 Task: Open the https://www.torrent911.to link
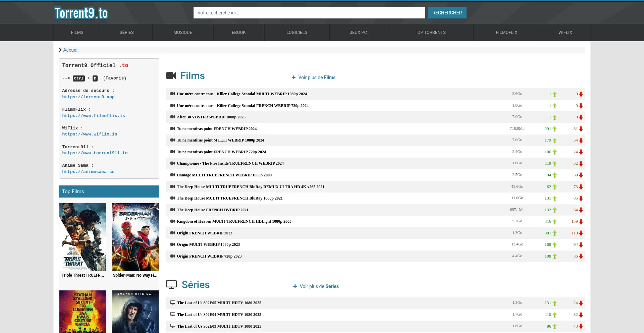[95, 153]
